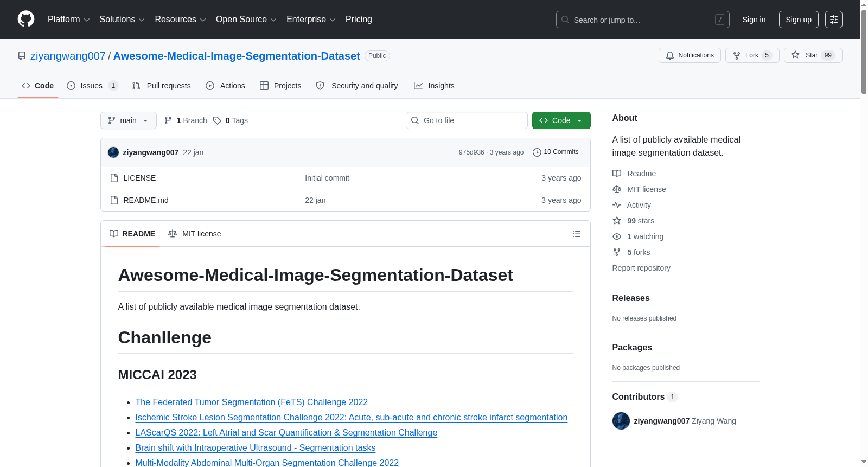Screen dimensions: 868x467
Task: Click ziyangwang007 avatar in commit row
Action: coord(113,152)
